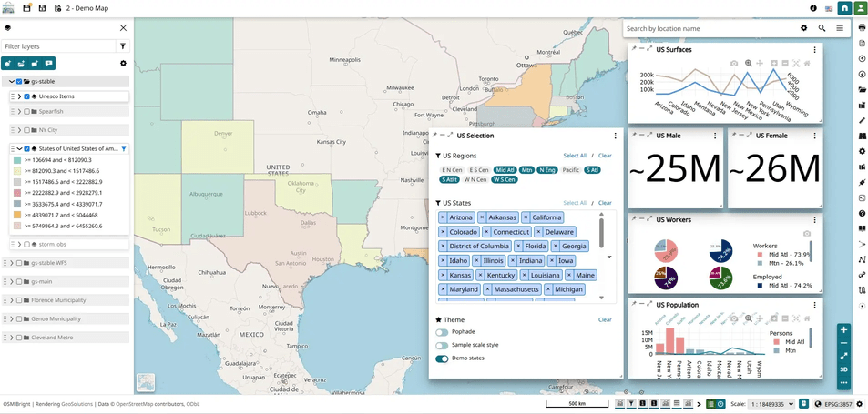Enable the gs-main group checkbox

tap(19, 281)
